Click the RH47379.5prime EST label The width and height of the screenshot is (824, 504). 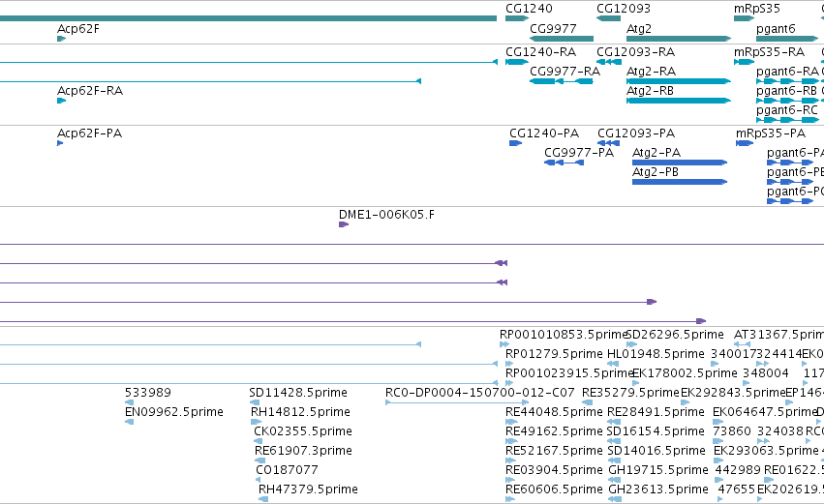tap(308, 489)
